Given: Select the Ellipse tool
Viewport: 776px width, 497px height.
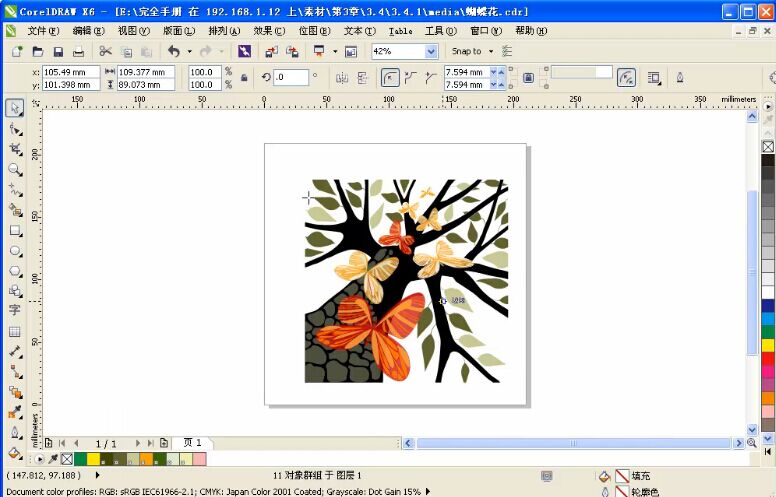Looking at the screenshot, I should (x=15, y=251).
